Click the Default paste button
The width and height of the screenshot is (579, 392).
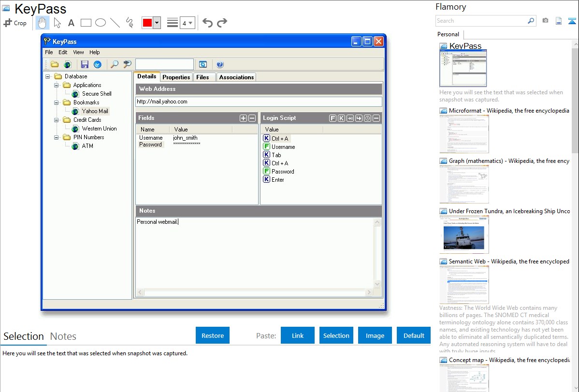414,335
